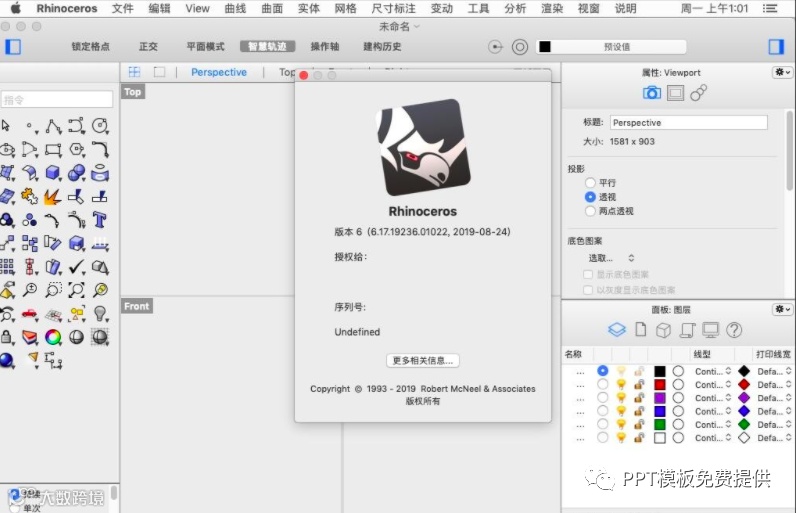
Task: Toggle the right sidebar panel button
Action: pos(776,47)
